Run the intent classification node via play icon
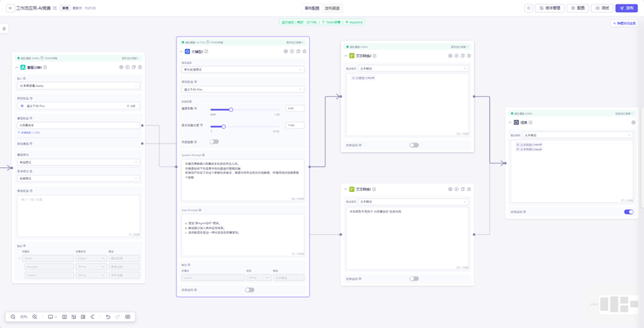This screenshot has height=328, width=644. [127, 68]
